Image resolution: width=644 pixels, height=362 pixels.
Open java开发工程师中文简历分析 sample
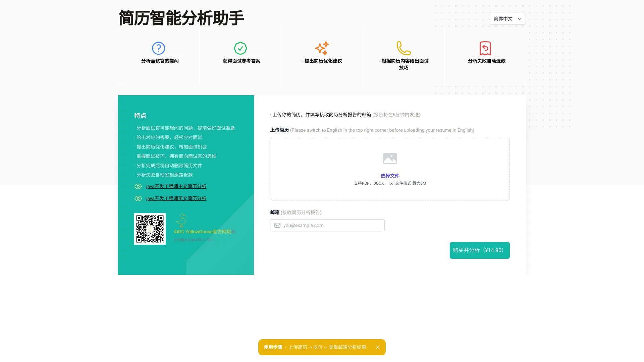point(176,186)
